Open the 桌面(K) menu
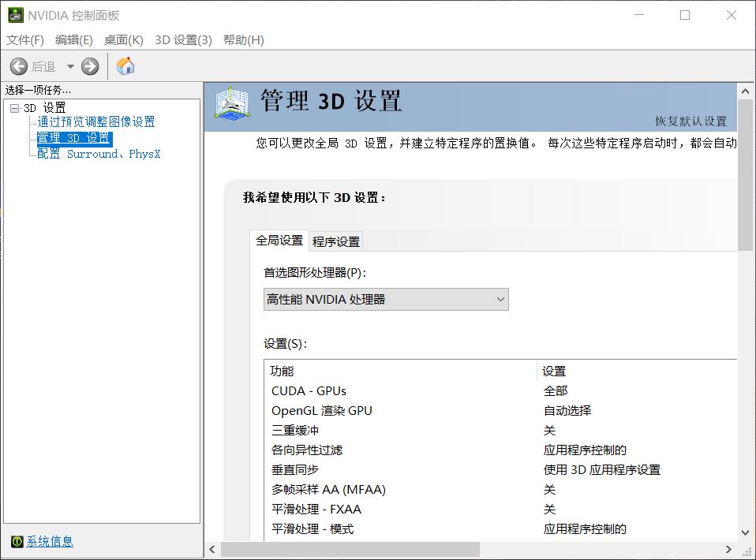 (x=123, y=40)
